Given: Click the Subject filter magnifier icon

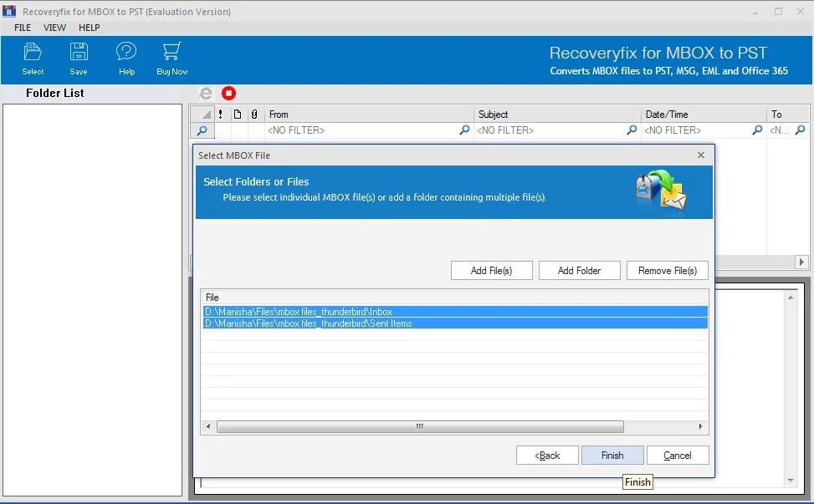Looking at the screenshot, I should (x=632, y=130).
